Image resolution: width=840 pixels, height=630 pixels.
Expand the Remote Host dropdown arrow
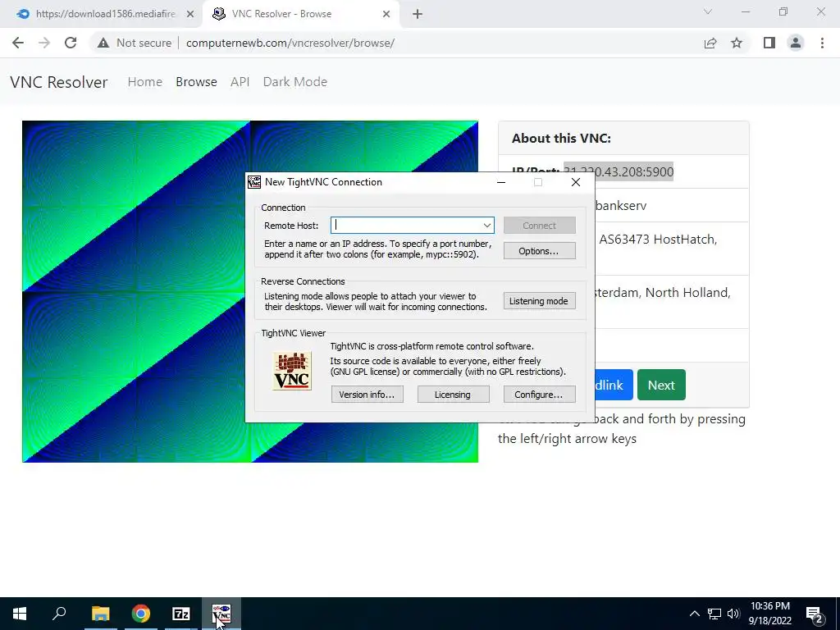coord(487,226)
